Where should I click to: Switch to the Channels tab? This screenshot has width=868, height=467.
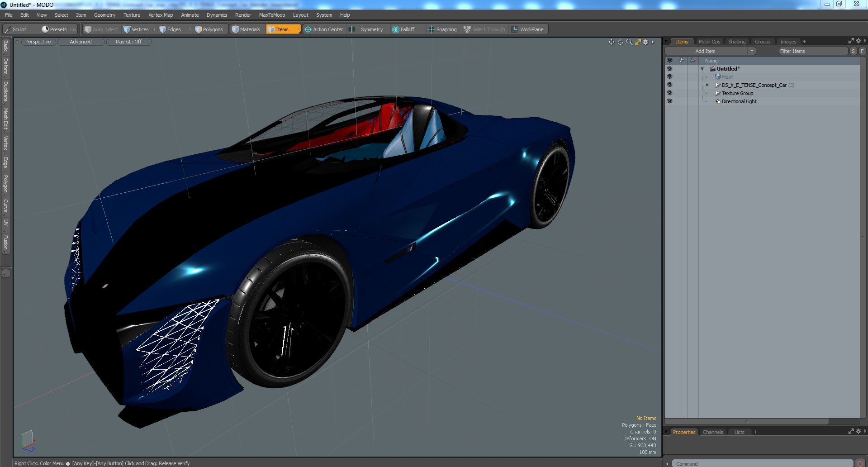coord(713,432)
